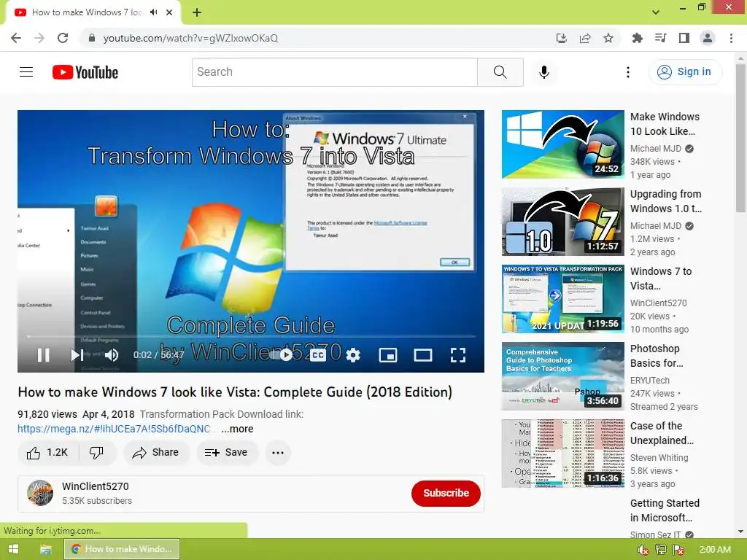The image size is (747, 560).
Task: Open Photoshop Basics for Teachers thumbnail
Action: tap(562, 376)
